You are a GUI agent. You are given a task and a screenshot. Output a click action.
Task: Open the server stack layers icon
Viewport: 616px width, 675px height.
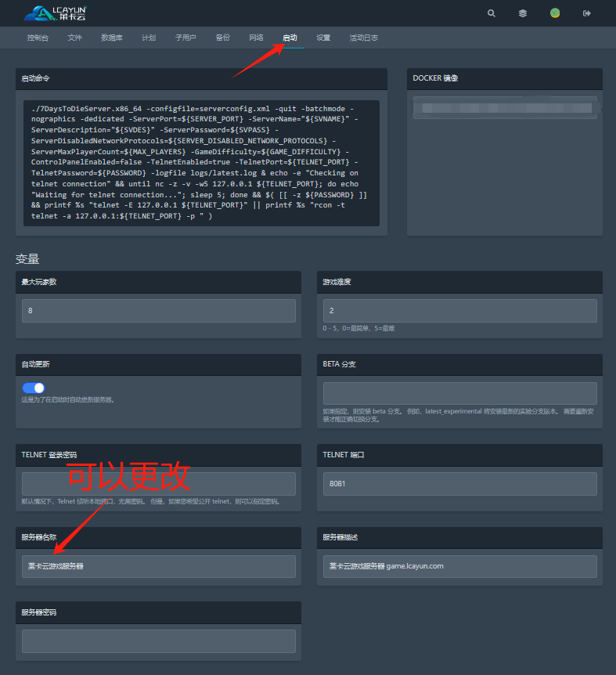[x=523, y=13]
